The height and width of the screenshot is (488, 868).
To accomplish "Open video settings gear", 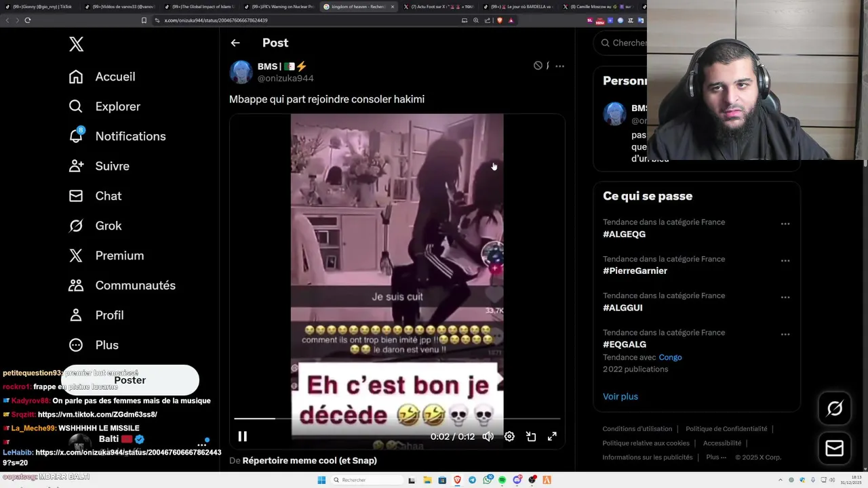I will pos(509,436).
